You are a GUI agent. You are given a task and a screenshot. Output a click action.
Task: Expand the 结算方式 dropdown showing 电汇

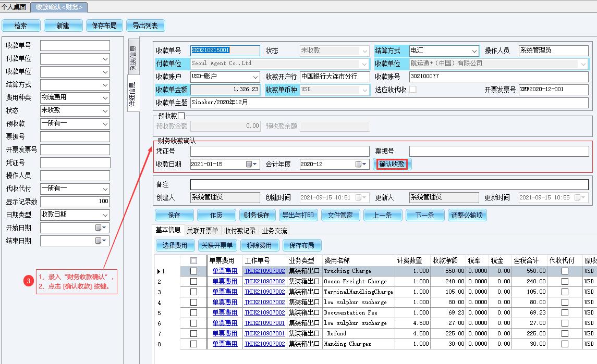click(x=474, y=51)
